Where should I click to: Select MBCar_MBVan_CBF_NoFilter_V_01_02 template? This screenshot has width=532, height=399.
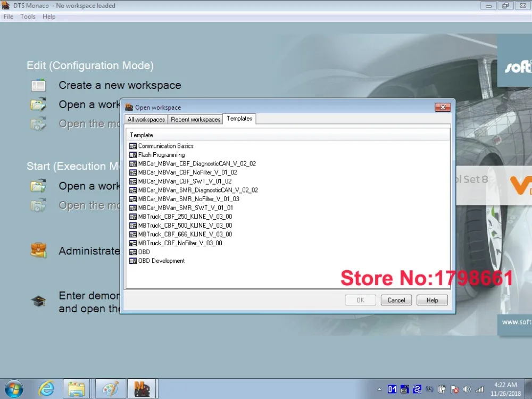pos(183,172)
